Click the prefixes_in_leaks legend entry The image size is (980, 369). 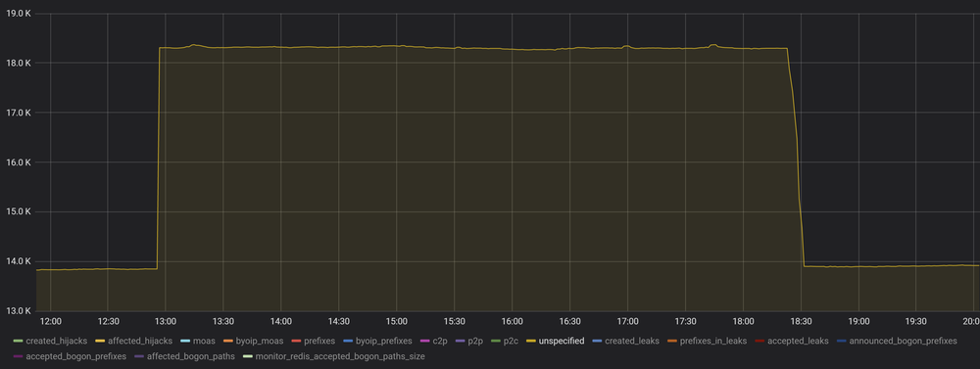click(x=707, y=341)
